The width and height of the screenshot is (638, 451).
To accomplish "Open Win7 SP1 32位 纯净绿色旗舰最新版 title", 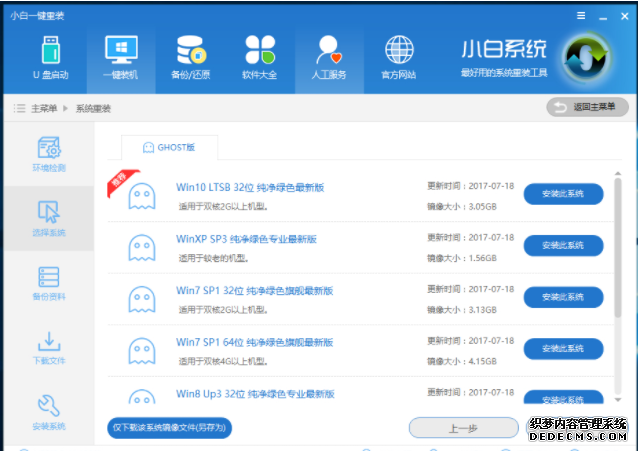I will [254, 291].
